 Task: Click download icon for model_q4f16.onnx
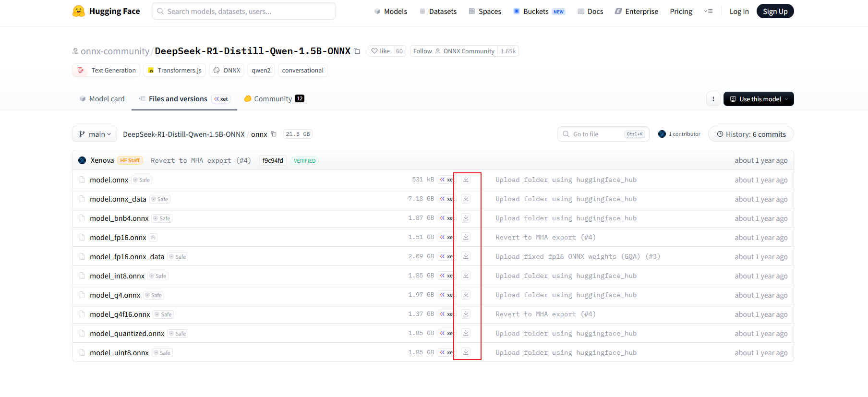click(466, 314)
